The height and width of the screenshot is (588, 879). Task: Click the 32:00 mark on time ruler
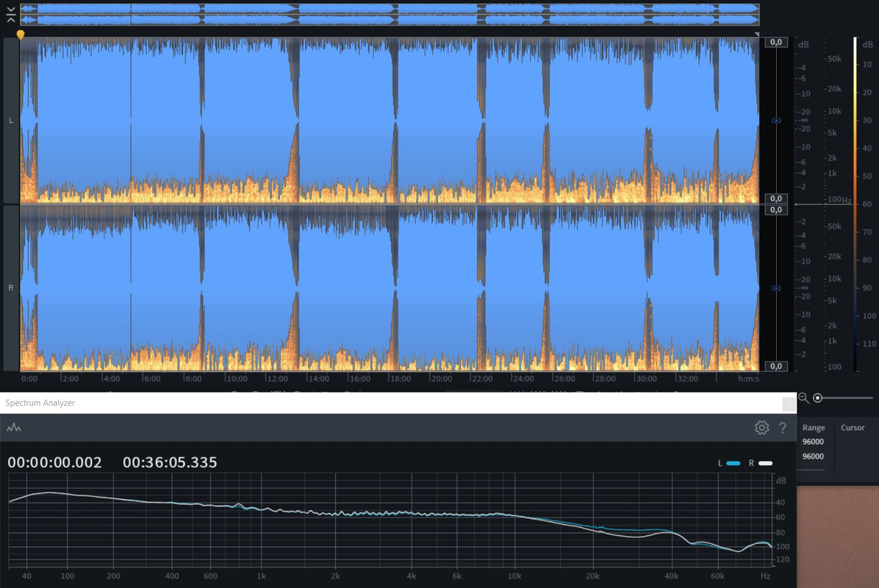[x=687, y=379]
